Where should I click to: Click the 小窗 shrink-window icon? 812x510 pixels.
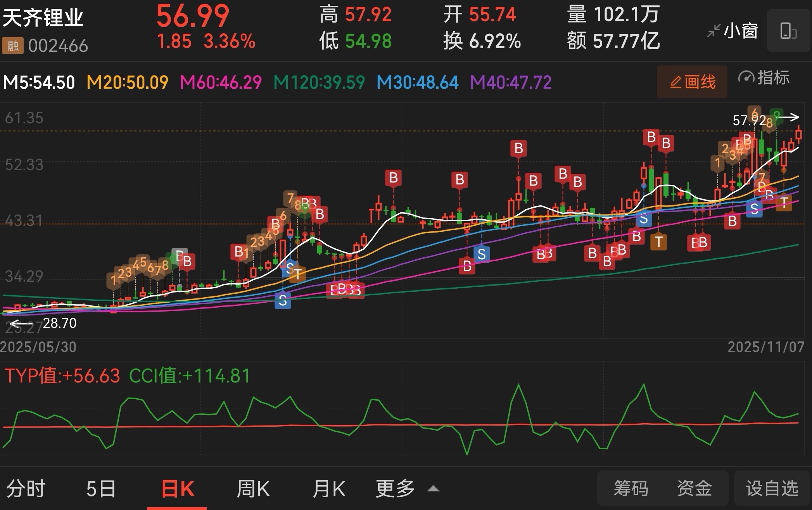(713, 31)
